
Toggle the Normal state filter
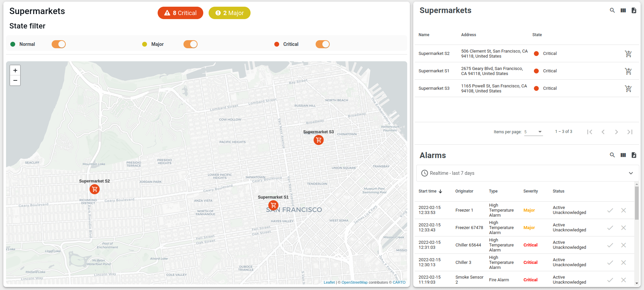pyautogui.click(x=59, y=44)
